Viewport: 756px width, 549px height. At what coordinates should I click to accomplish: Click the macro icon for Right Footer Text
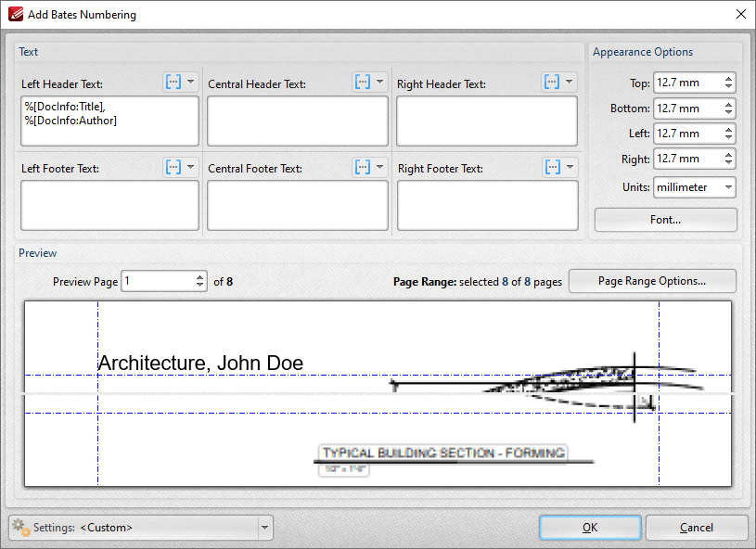pos(553,167)
